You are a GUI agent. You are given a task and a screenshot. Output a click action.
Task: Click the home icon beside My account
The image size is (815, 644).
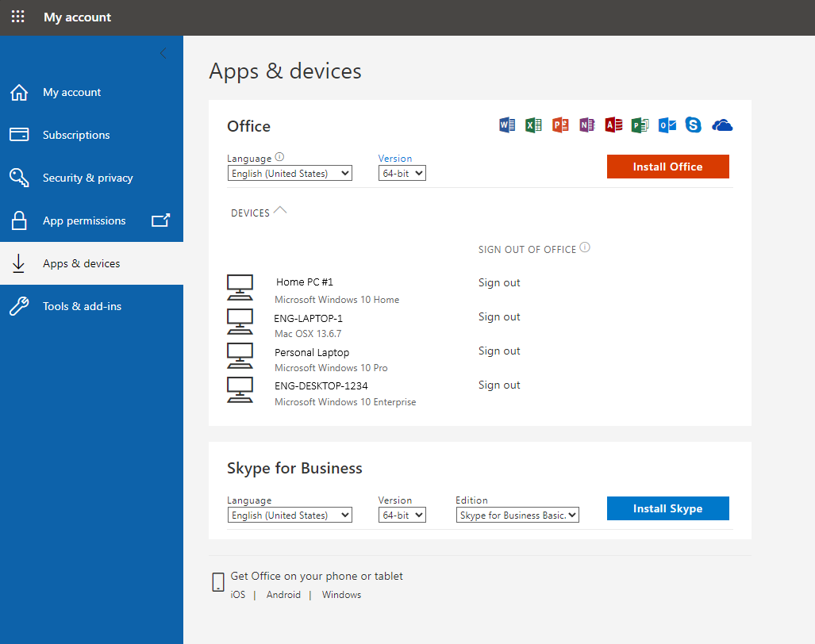point(19,93)
